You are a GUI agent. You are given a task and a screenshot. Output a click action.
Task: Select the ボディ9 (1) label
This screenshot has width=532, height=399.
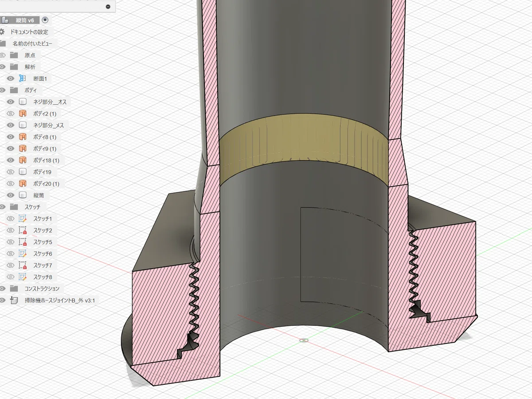(45, 148)
